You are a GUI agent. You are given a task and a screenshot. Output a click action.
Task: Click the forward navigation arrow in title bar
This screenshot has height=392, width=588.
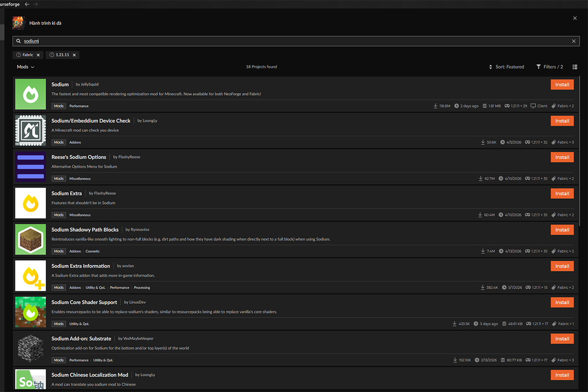coord(36,4)
